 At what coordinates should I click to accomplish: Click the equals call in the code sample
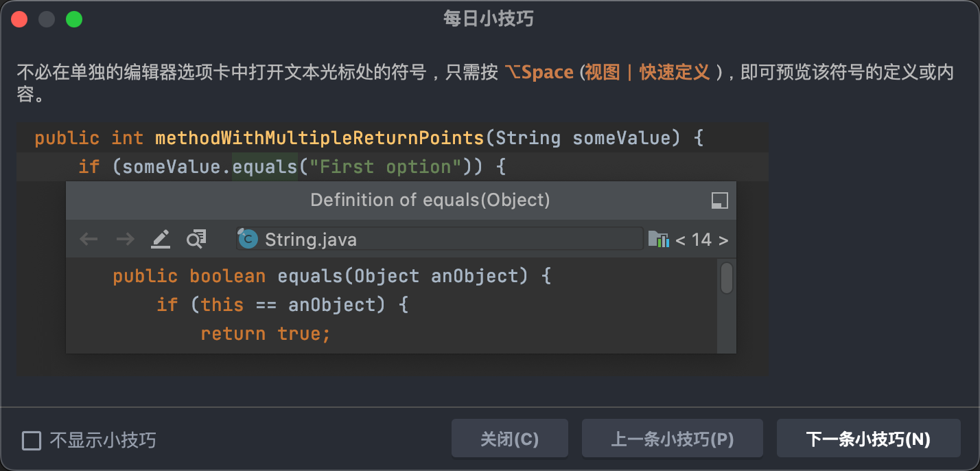tap(265, 166)
